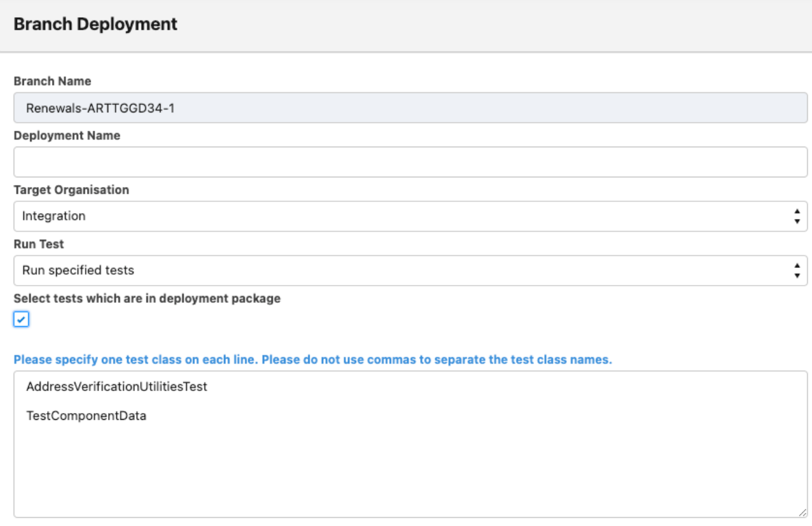Image resolution: width=812 pixels, height=526 pixels.
Task: Click the Target Organisation label
Action: click(x=71, y=190)
